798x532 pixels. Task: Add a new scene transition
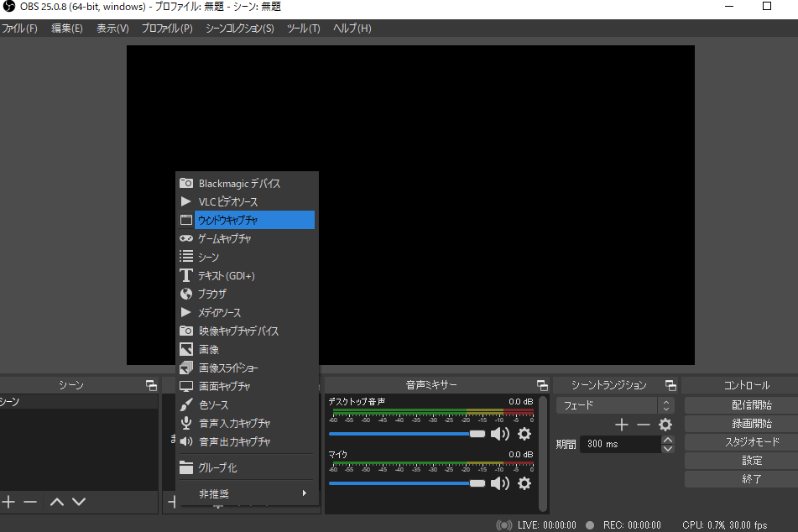622,425
